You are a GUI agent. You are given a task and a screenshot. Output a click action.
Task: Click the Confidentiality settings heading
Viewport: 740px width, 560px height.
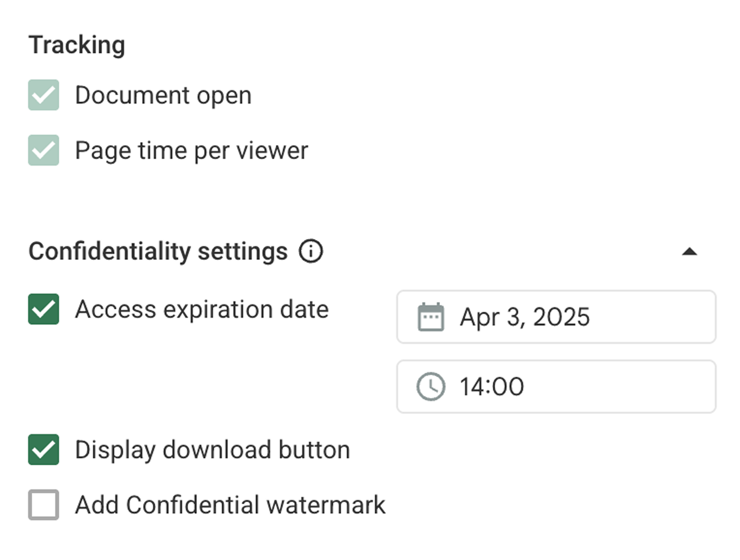point(158,251)
